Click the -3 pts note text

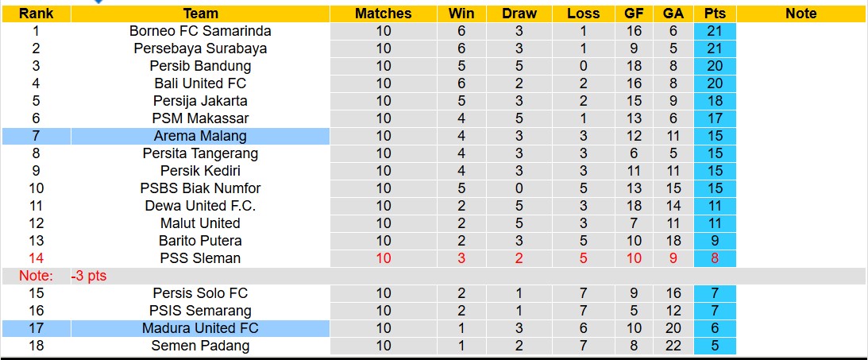(89, 276)
